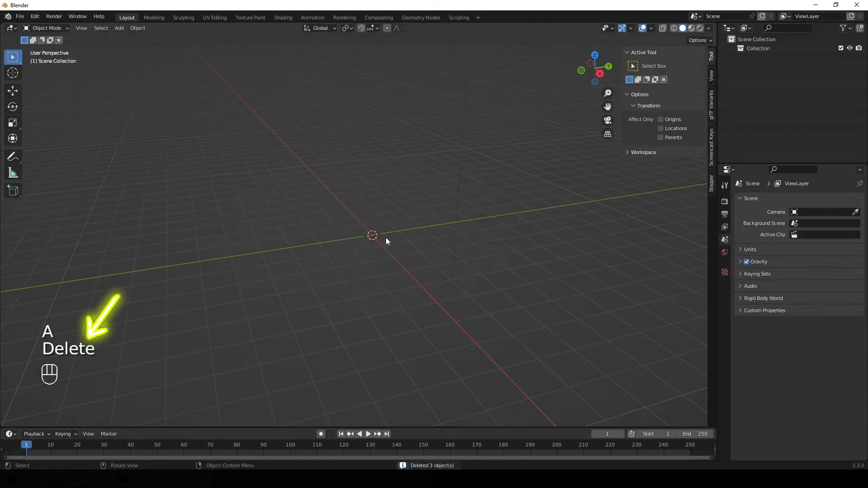
Task: Switch to Geometry Nodes workspace tab
Action: (x=420, y=18)
